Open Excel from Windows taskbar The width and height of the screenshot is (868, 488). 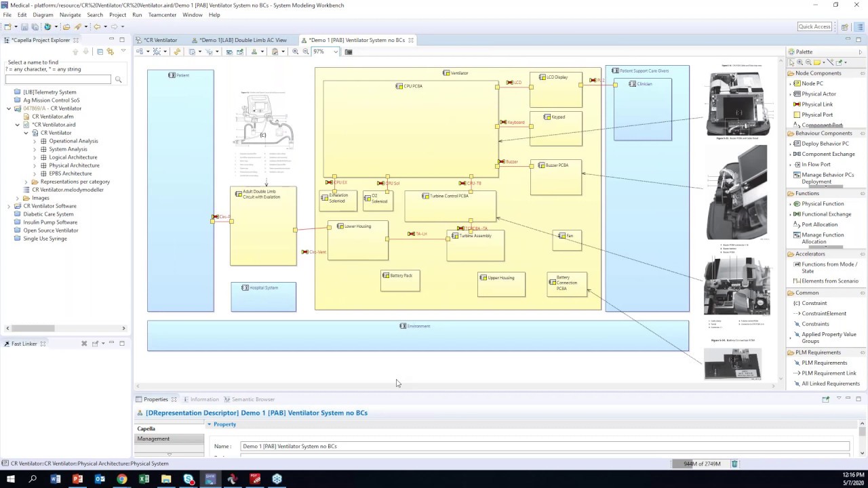pyautogui.click(x=144, y=479)
